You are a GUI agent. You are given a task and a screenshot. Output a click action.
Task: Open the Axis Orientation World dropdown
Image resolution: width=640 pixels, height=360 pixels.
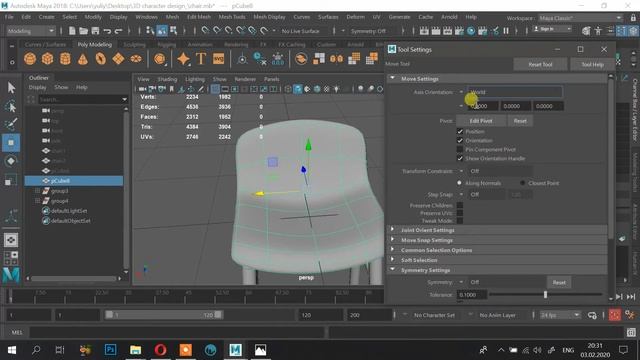515,92
